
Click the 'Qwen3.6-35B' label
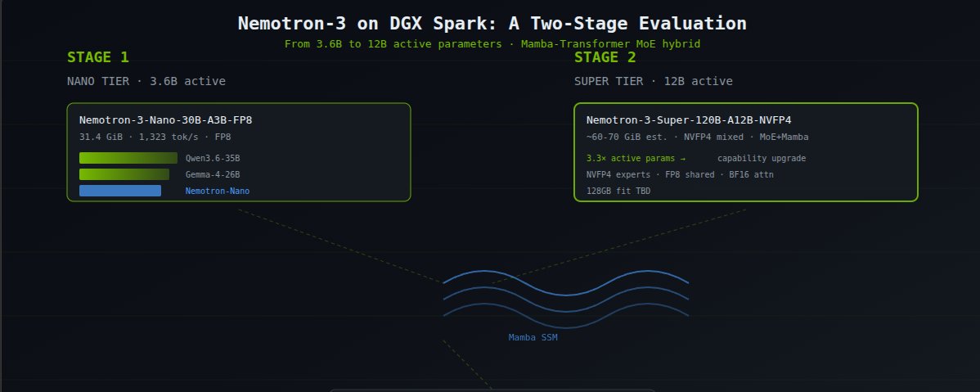(x=213, y=158)
